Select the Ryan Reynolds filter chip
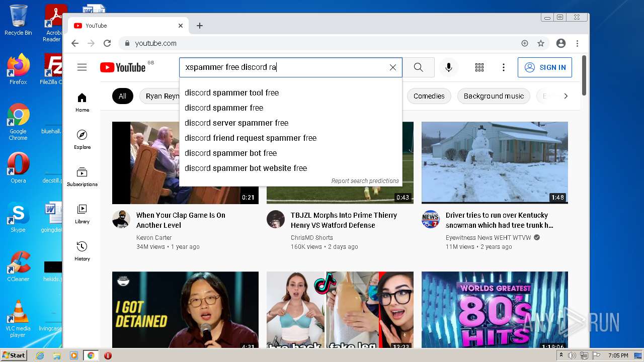 pos(159,96)
